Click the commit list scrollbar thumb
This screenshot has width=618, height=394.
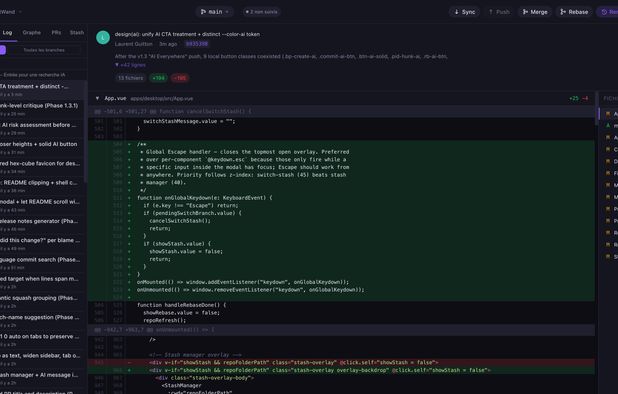click(86, 132)
